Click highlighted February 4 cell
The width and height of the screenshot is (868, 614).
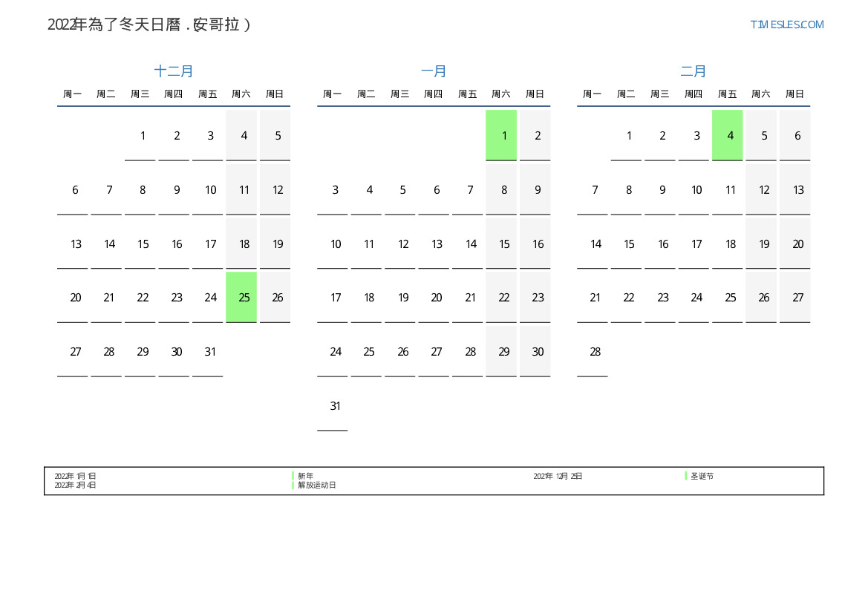728,136
